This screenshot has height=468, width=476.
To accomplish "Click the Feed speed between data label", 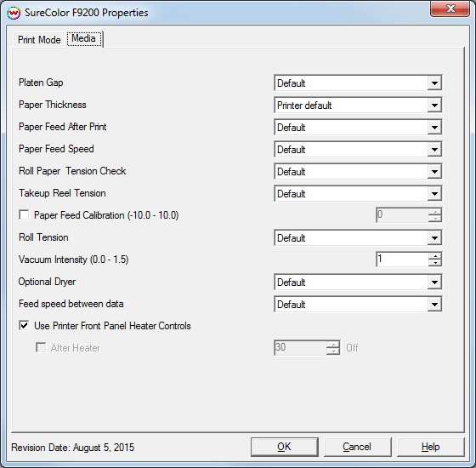I will pos(71,304).
